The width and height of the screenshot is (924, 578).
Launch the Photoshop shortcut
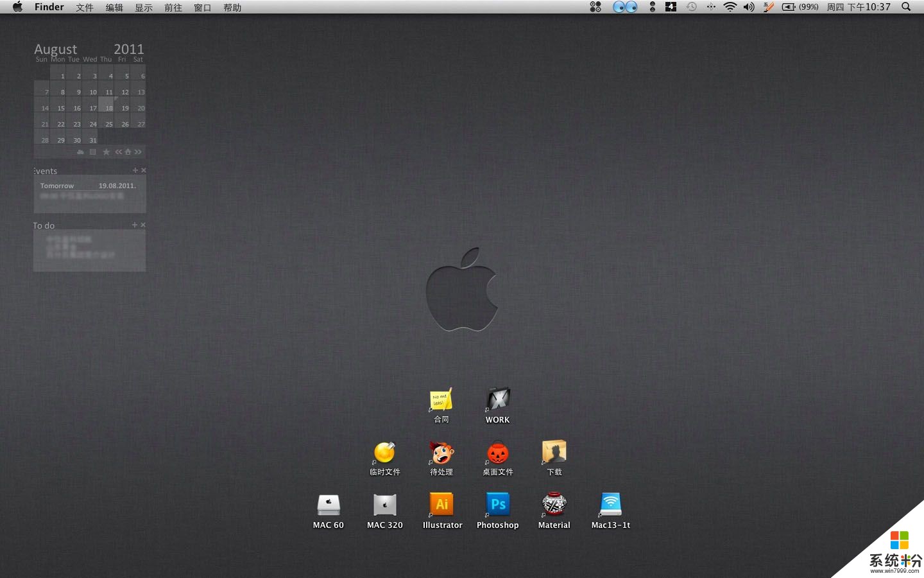pyautogui.click(x=498, y=505)
